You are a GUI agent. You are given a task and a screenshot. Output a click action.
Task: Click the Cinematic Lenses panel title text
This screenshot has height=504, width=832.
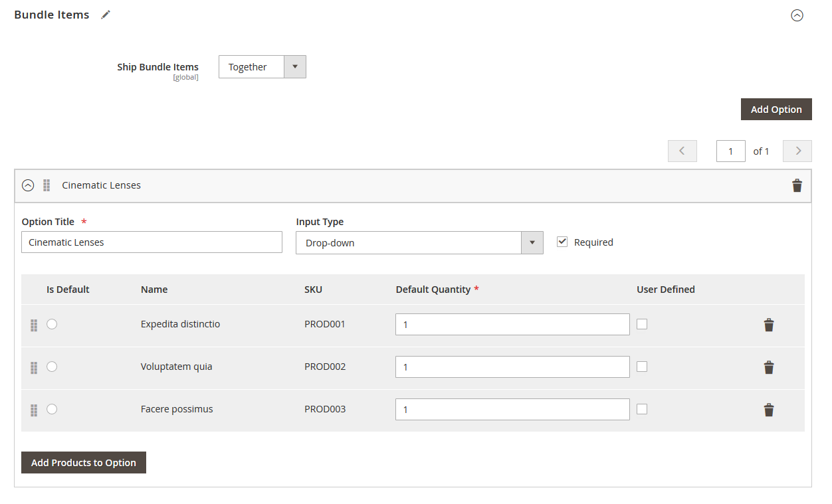point(102,185)
